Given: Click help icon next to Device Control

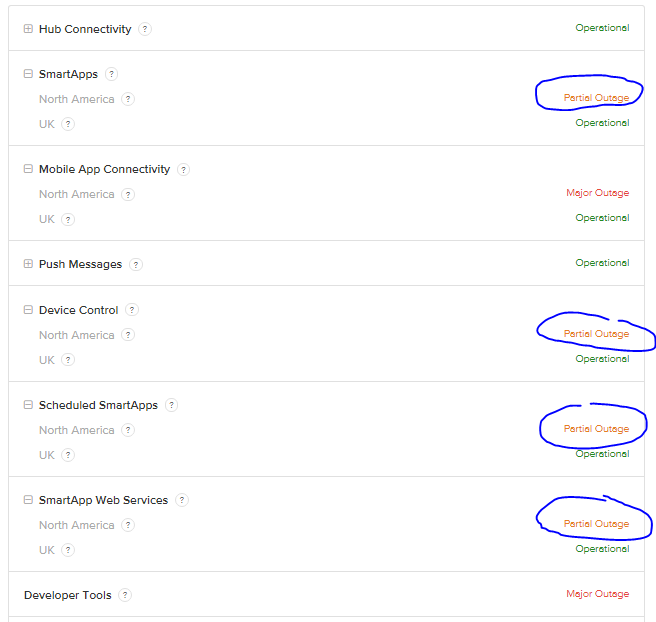Looking at the screenshot, I should click(132, 310).
